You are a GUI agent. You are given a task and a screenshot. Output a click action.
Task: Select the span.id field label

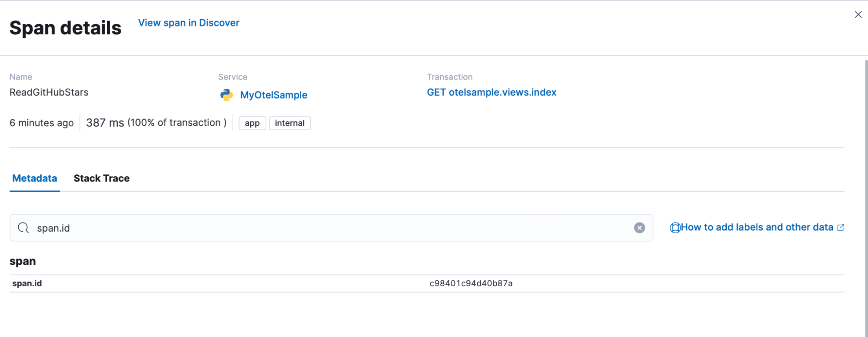click(27, 283)
